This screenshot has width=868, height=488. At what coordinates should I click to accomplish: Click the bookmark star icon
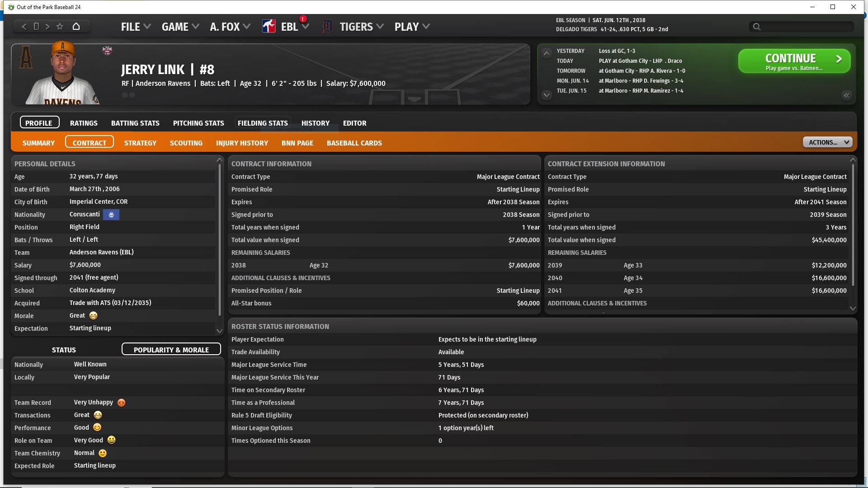click(60, 26)
